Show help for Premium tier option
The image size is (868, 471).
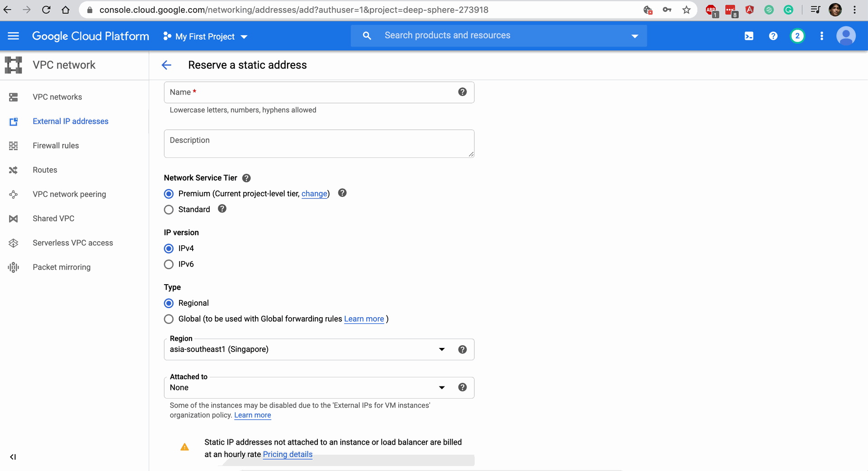pyautogui.click(x=342, y=193)
